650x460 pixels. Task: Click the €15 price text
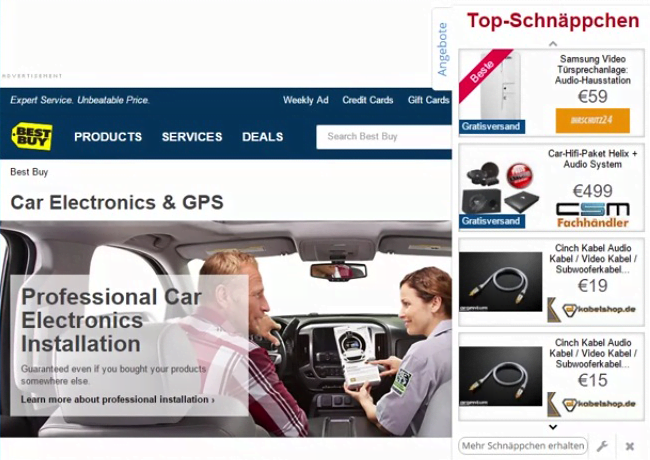click(x=593, y=380)
